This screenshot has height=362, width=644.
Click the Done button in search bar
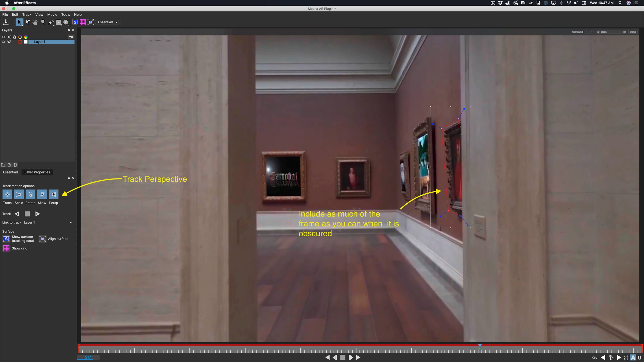[x=632, y=32]
